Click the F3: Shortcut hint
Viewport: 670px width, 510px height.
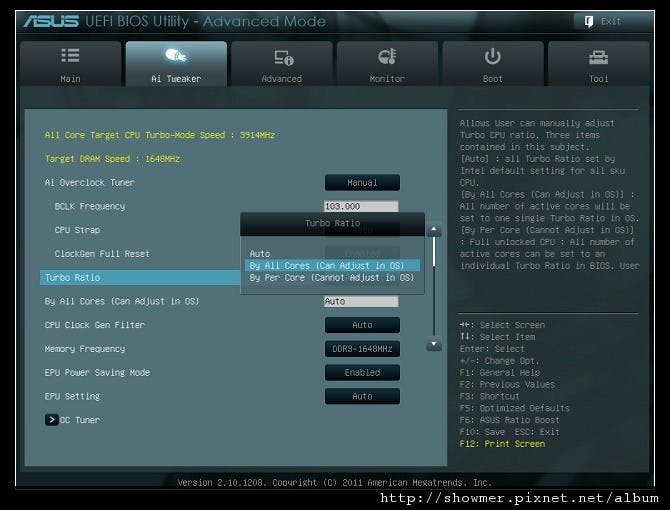[x=489, y=396]
